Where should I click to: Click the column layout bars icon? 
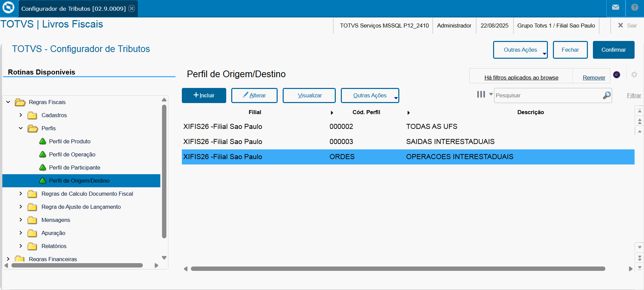point(481,94)
